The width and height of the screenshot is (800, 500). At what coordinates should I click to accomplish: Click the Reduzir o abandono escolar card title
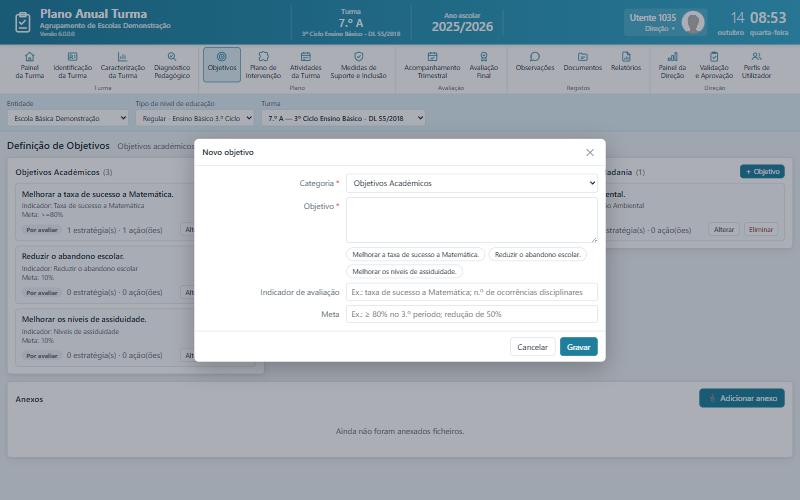point(72,256)
